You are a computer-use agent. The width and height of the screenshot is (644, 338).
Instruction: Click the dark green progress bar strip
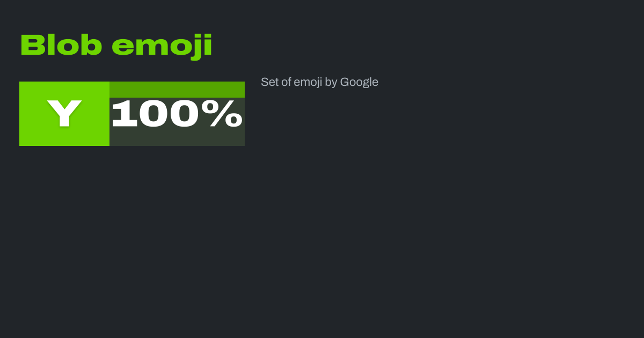coord(177,89)
